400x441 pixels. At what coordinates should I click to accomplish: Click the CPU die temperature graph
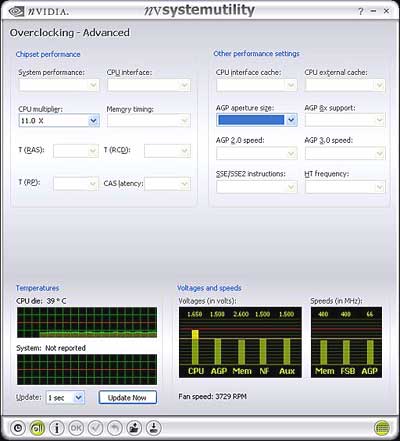tap(87, 322)
